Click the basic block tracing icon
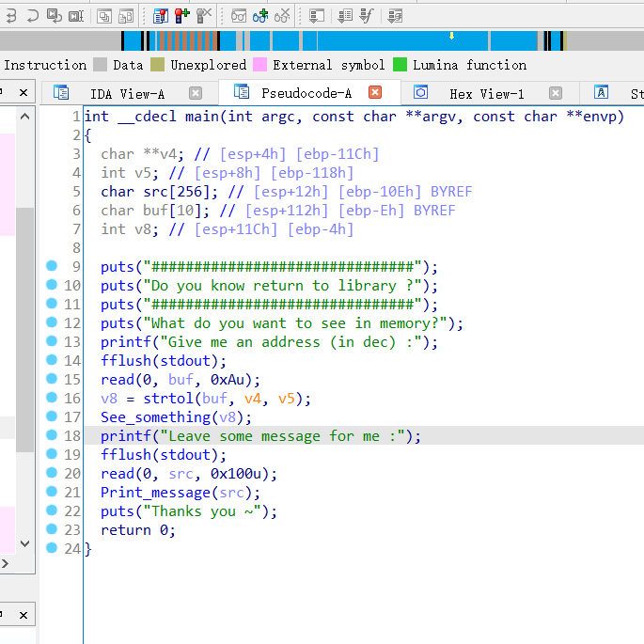Screen dimensions: 644x644 tap(395, 16)
